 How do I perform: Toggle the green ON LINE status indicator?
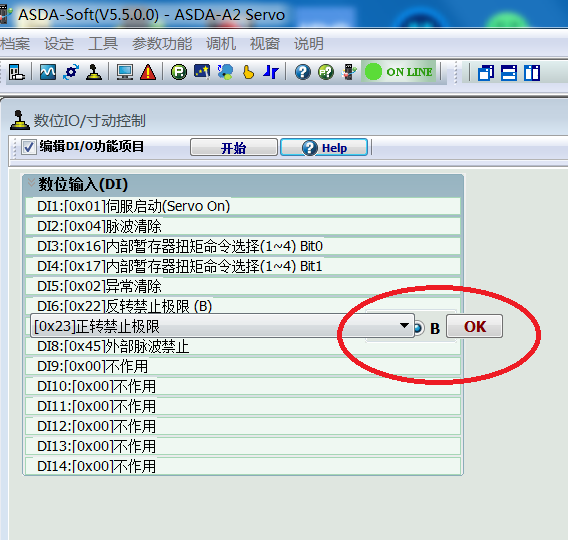(x=399, y=72)
